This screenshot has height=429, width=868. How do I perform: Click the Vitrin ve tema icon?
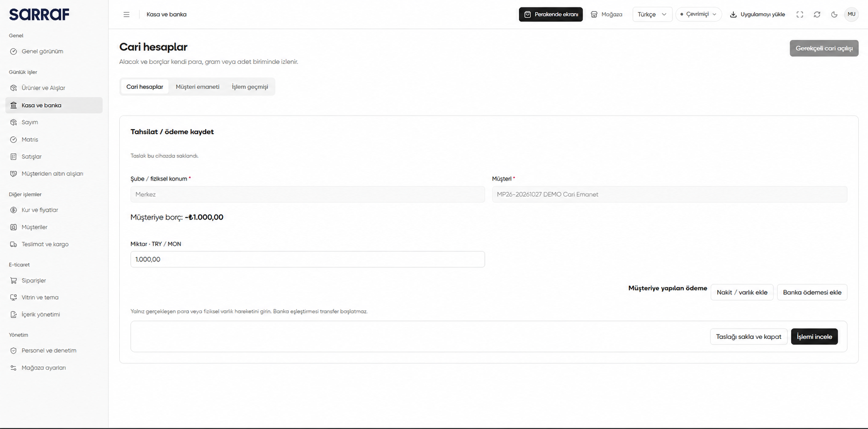click(14, 298)
